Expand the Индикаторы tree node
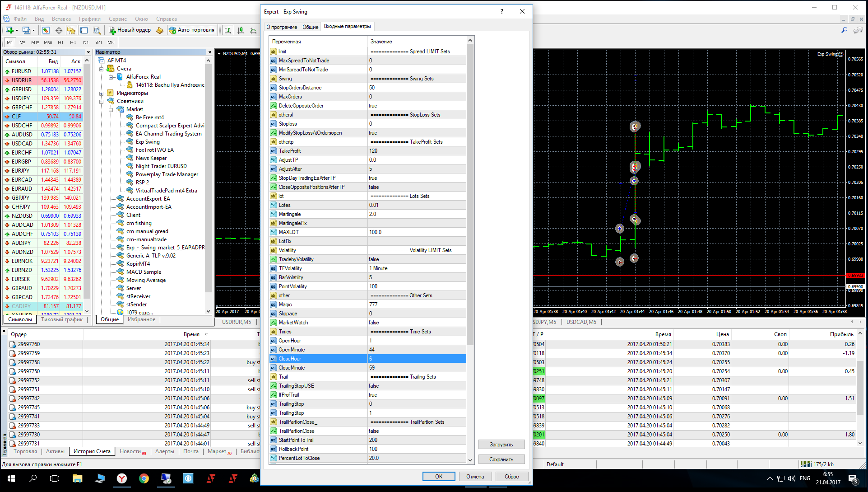Image resolution: width=868 pixels, height=492 pixels. (102, 93)
